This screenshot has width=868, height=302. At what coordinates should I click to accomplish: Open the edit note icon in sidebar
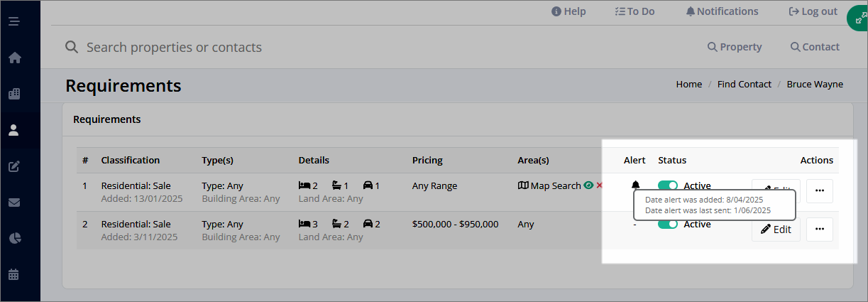point(13,166)
